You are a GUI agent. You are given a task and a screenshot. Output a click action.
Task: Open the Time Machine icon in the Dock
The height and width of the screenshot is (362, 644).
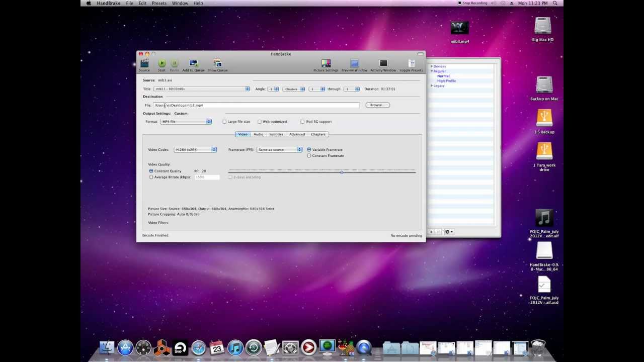[254, 347]
